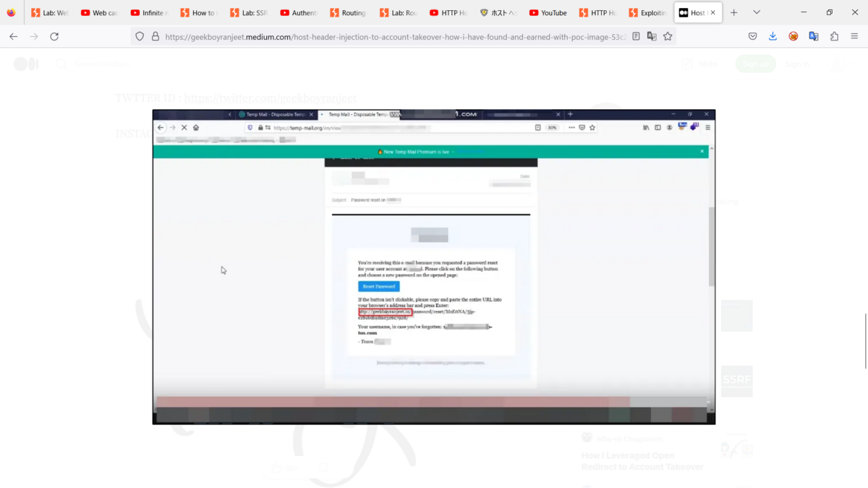The height and width of the screenshot is (488, 868).
Task: Click the dimmed Medium logo
Action: [x=26, y=64]
